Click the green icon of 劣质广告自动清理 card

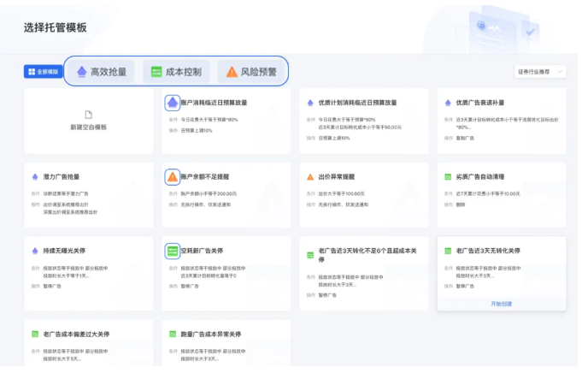click(448, 177)
